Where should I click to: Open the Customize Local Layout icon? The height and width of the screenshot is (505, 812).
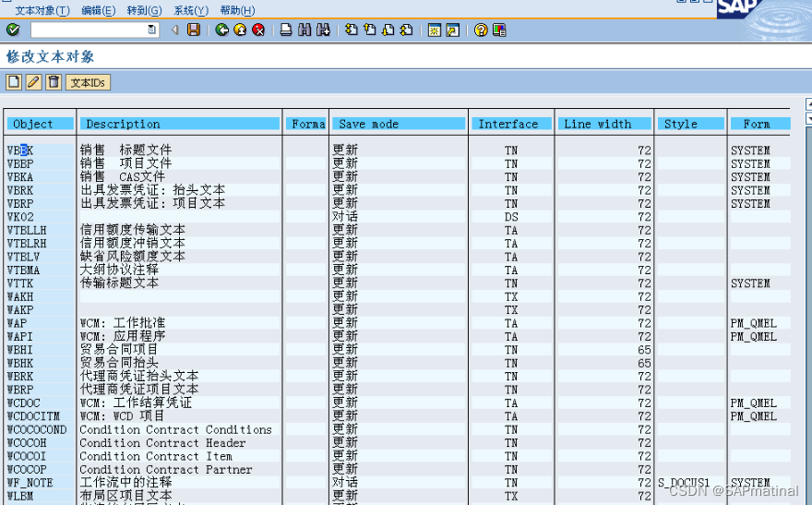coord(499,30)
